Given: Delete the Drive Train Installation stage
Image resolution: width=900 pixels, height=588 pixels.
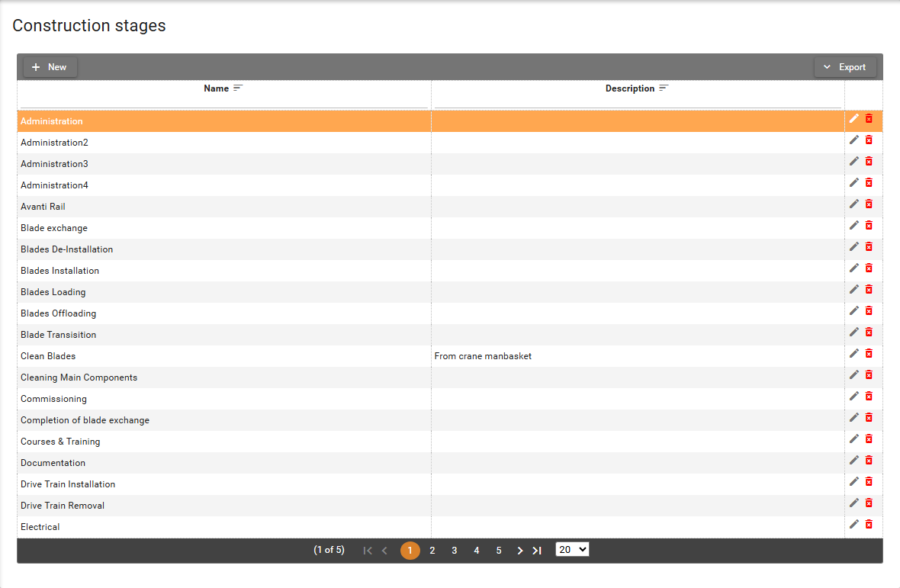Looking at the screenshot, I should click(x=869, y=481).
